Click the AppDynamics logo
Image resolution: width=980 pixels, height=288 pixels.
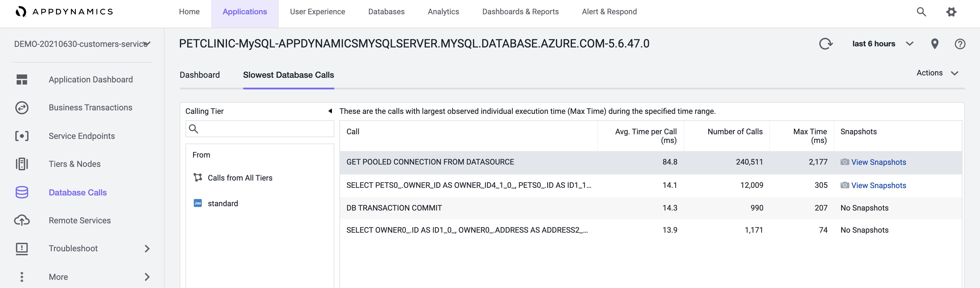click(64, 12)
